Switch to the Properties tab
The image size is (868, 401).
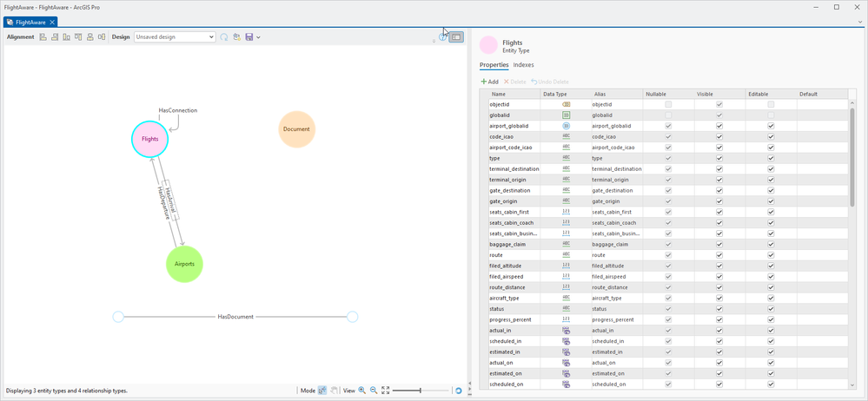494,65
